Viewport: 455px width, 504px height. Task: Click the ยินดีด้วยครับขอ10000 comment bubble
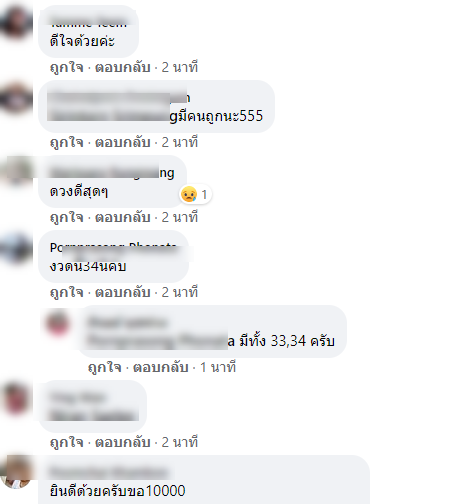coord(204,480)
